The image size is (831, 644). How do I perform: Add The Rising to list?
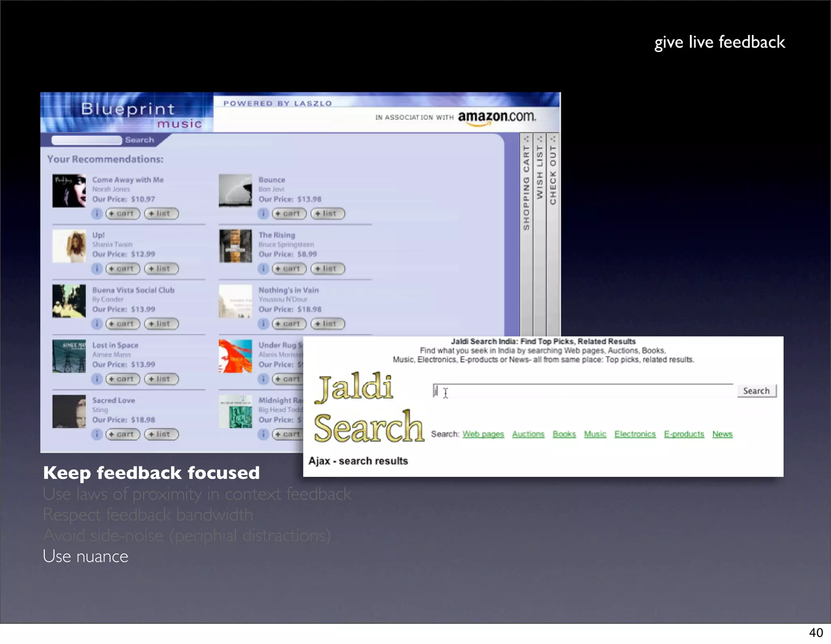coord(328,269)
